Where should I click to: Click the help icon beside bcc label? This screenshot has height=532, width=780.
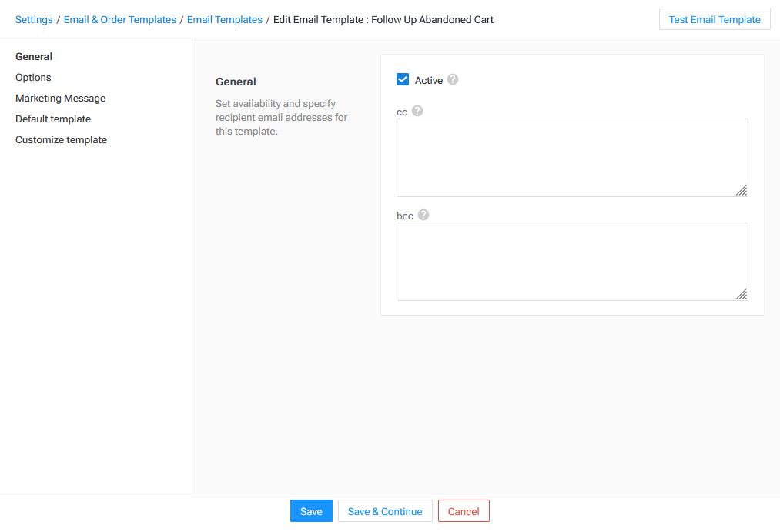423,215
